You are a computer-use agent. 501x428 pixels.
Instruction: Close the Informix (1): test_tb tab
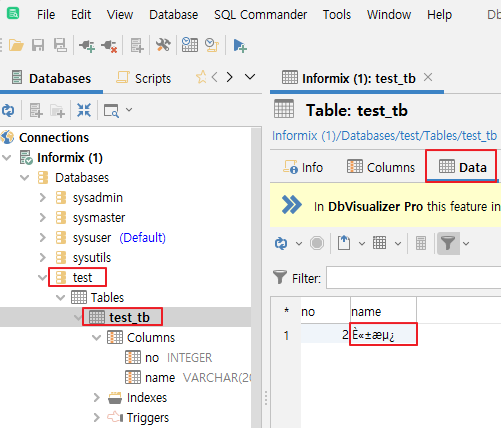428,78
